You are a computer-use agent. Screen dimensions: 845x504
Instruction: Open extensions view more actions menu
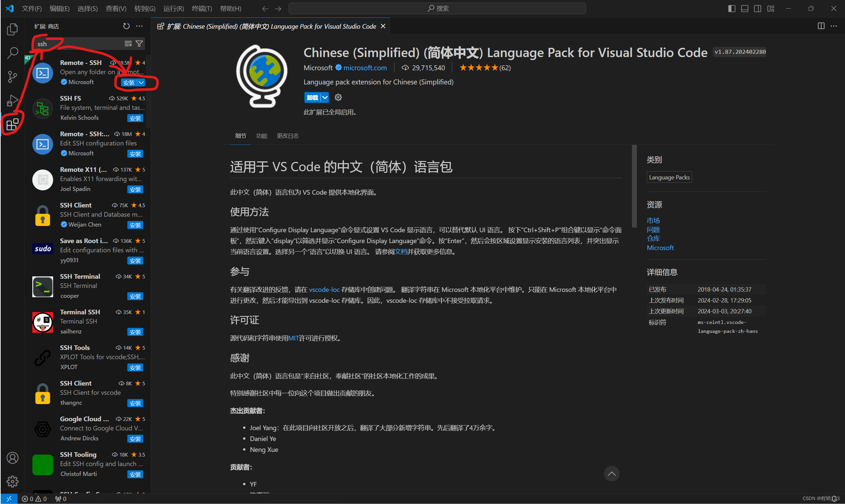[x=139, y=26]
